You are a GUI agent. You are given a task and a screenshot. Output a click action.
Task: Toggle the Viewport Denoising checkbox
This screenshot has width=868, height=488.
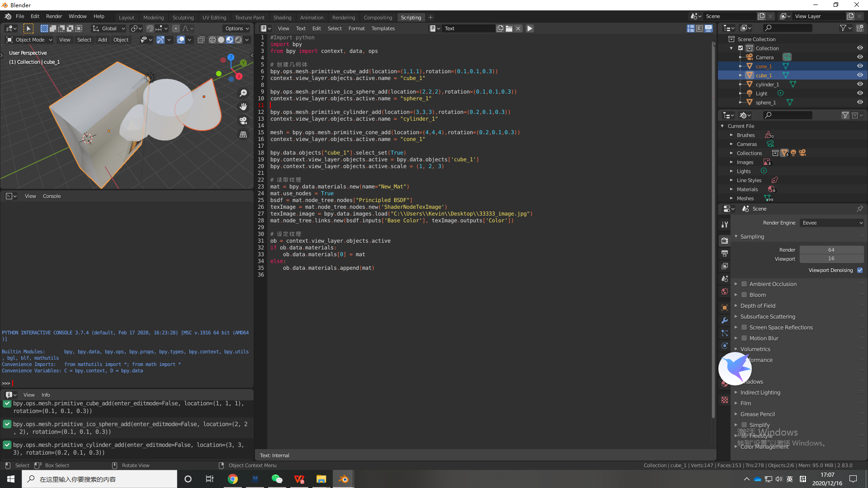(860, 270)
